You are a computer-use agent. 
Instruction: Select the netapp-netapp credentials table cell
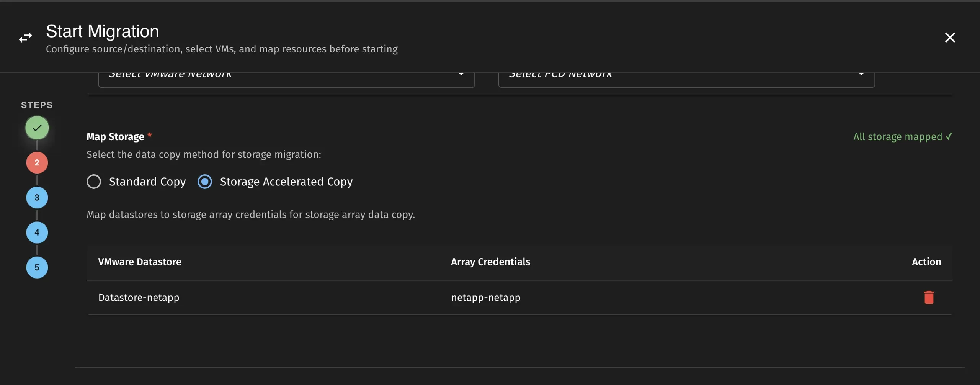[485, 297]
